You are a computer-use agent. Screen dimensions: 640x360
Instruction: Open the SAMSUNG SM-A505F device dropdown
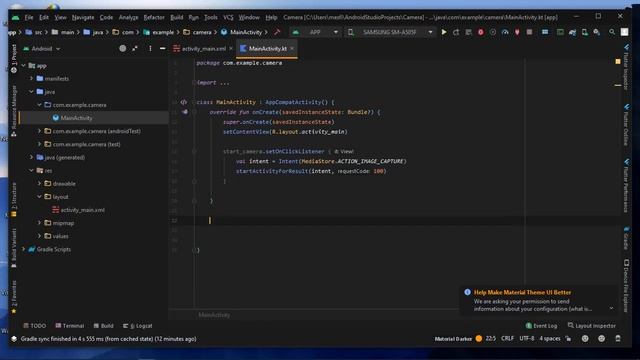(x=390, y=32)
